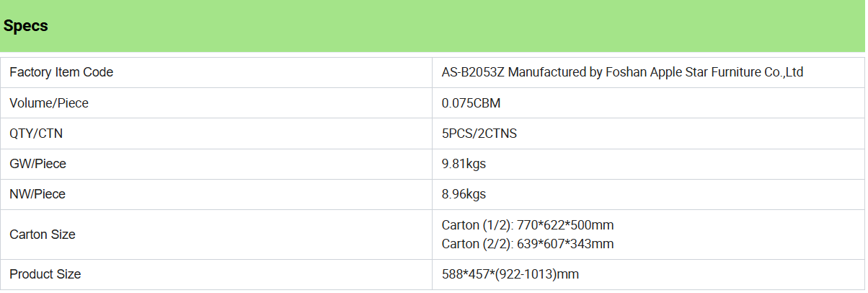Select the Product Size label
The width and height of the screenshot is (868, 293).
(x=45, y=274)
